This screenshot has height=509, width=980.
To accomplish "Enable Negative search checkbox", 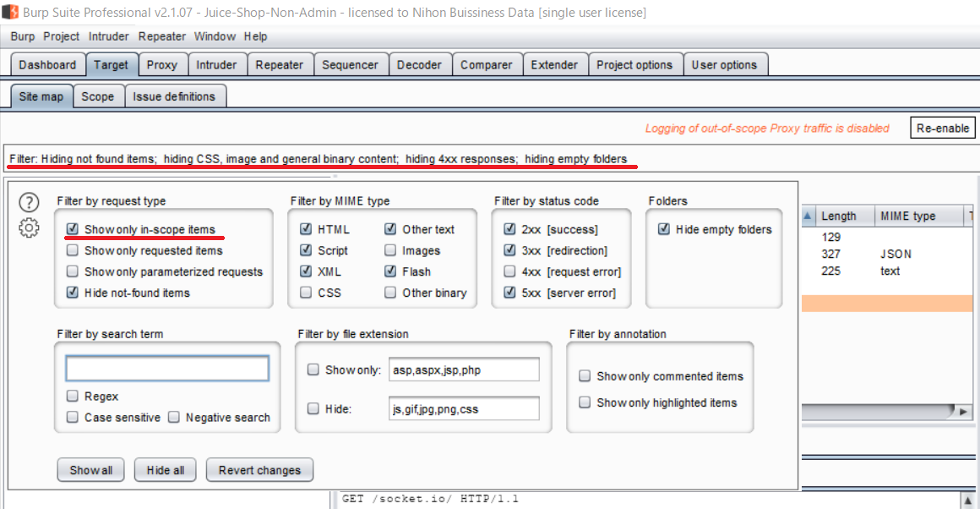I will [174, 417].
